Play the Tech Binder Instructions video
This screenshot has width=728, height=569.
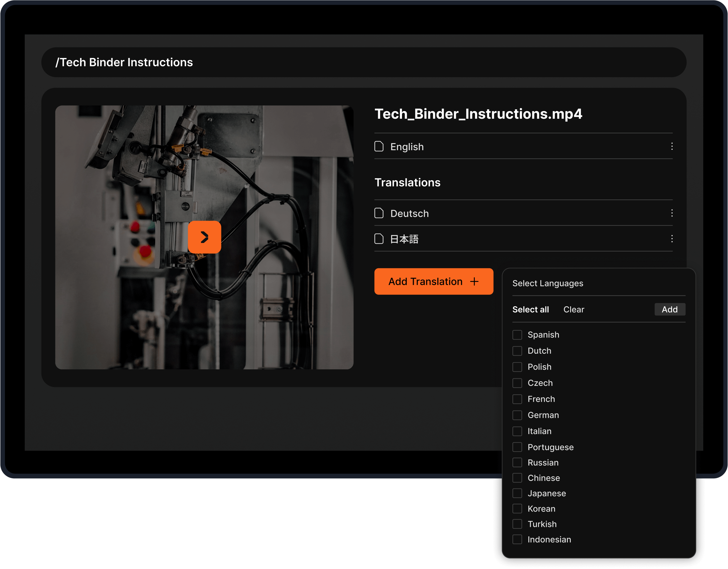(204, 237)
